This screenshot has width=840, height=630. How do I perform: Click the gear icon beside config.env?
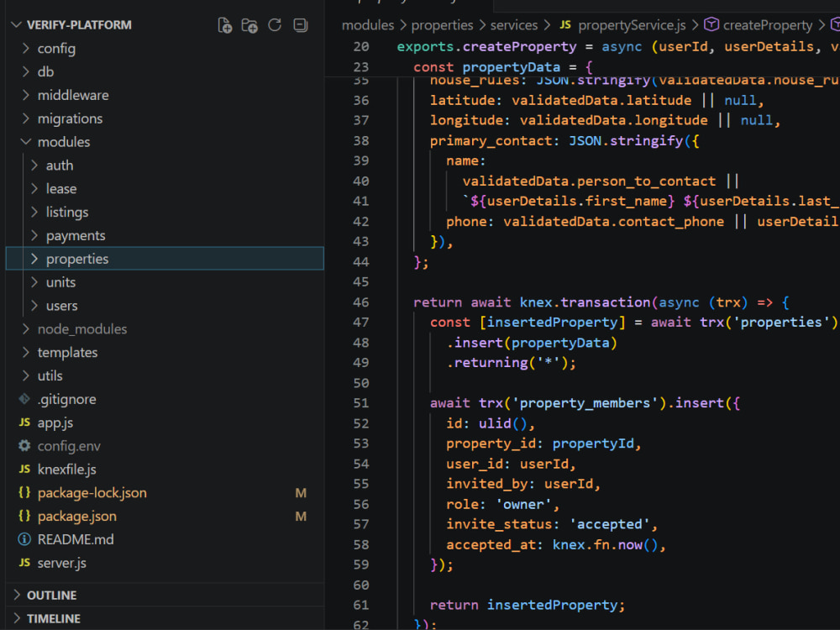pyautogui.click(x=24, y=446)
